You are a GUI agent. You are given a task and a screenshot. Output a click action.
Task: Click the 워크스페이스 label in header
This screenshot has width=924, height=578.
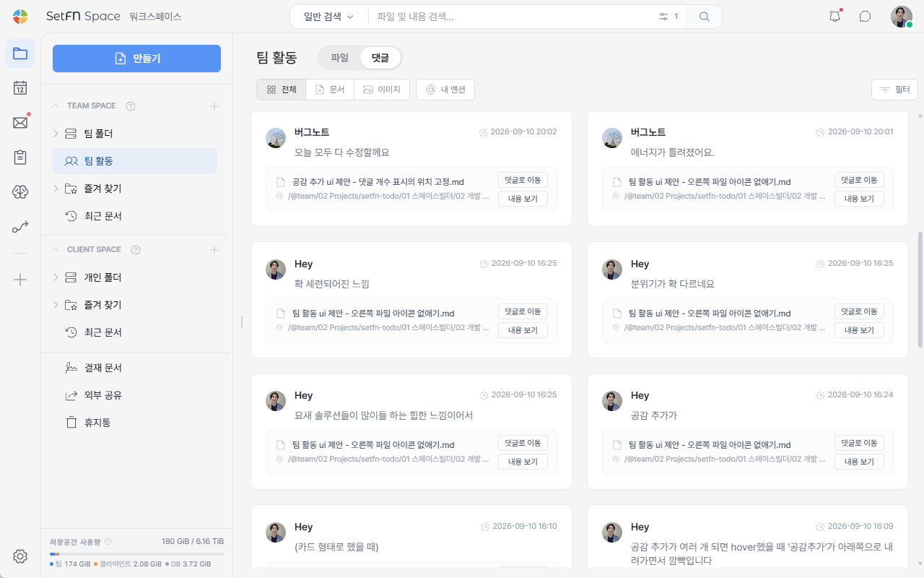[x=155, y=17]
